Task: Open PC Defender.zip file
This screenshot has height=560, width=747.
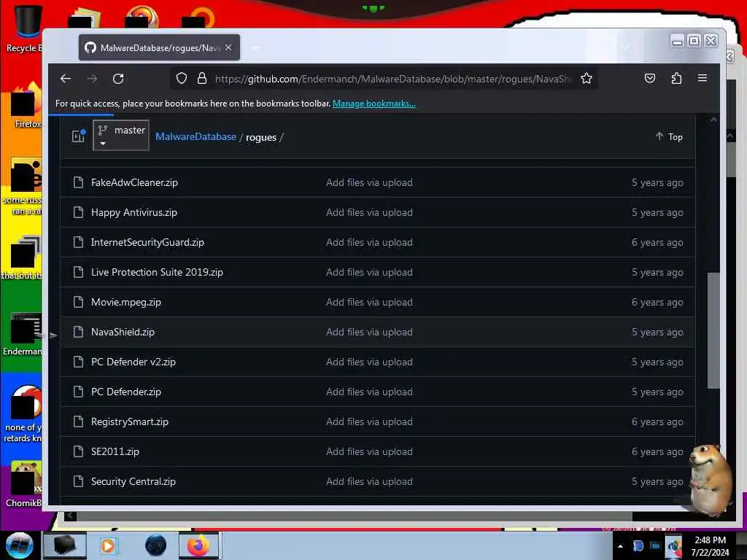Action: pyautogui.click(x=126, y=392)
